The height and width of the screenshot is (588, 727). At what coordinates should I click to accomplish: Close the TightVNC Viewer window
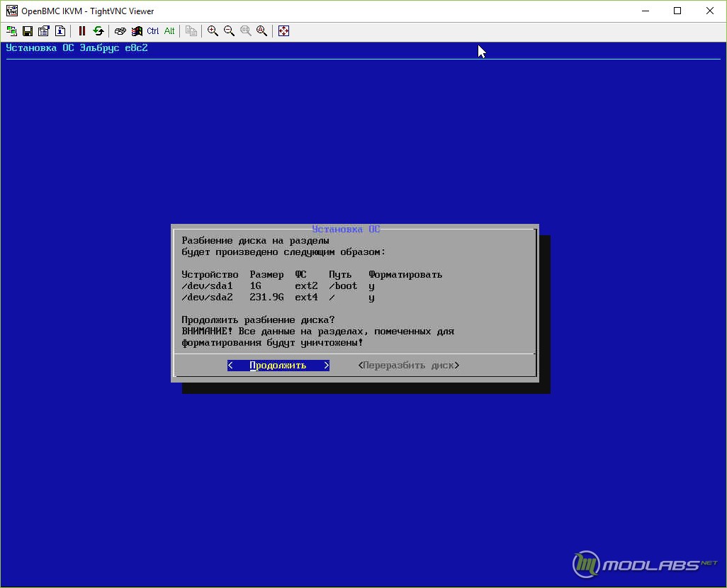tap(710, 11)
